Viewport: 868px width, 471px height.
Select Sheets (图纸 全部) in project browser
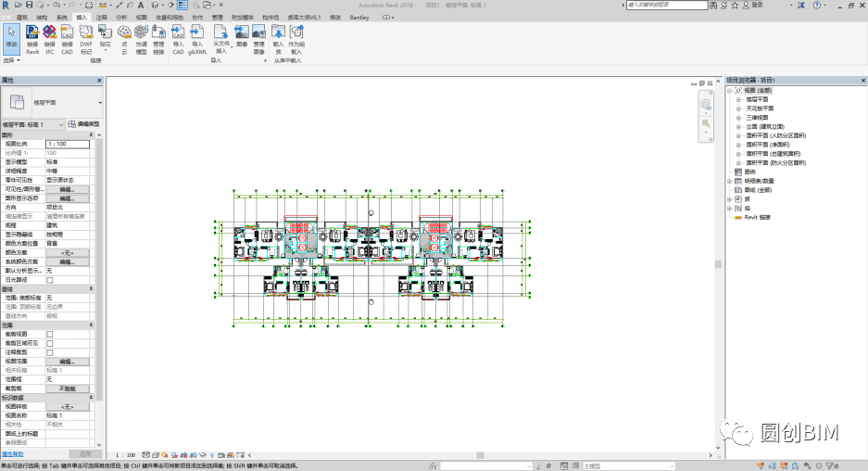[x=758, y=190]
